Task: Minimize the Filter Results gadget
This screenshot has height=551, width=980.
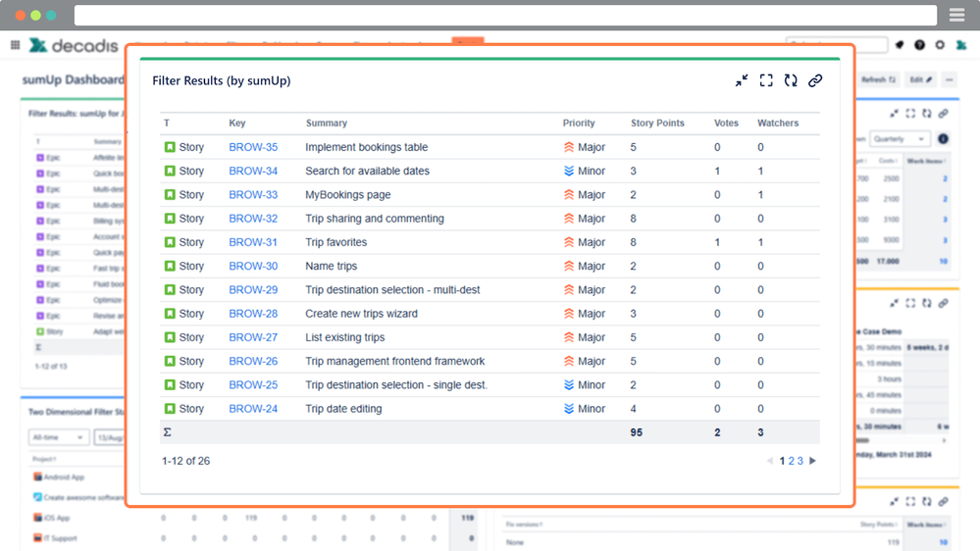Action: point(742,80)
